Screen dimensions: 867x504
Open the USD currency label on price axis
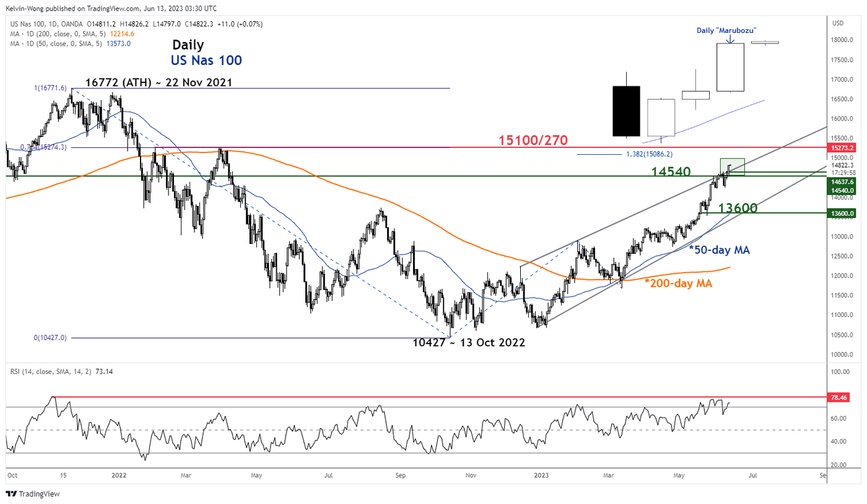point(837,24)
